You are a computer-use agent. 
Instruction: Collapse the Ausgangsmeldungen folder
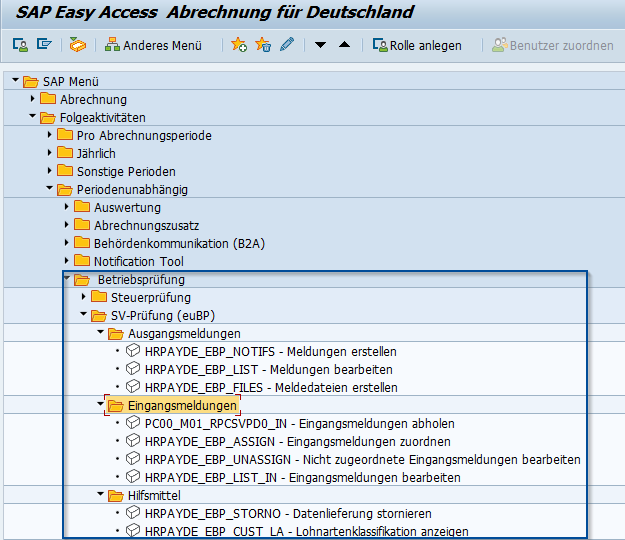[100, 332]
